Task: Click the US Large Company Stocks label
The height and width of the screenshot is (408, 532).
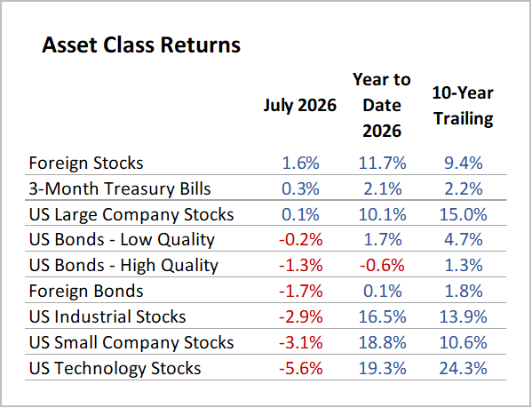Action: (131, 214)
